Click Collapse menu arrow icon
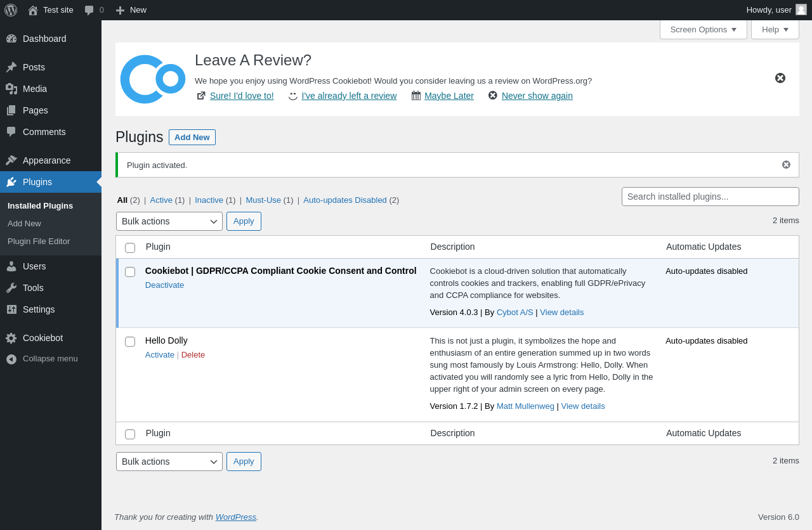The height and width of the screenshot is (530, 812). [11, 359]
